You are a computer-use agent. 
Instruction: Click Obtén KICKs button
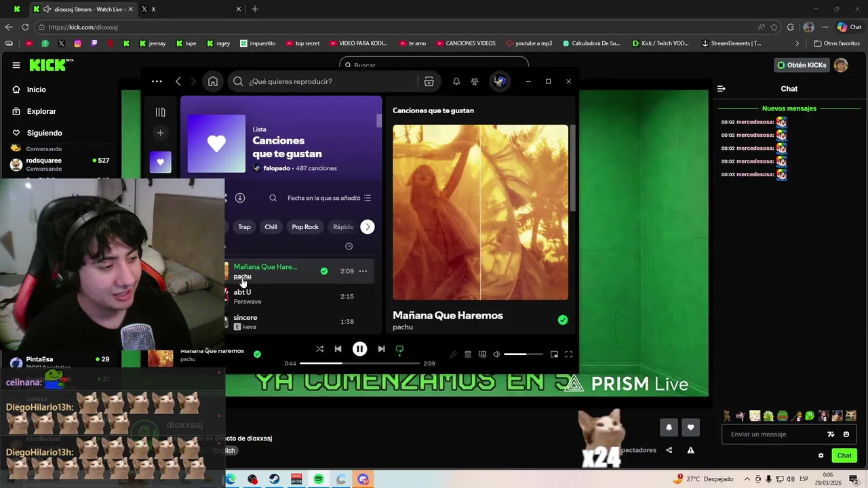click(x=802, y=65)
